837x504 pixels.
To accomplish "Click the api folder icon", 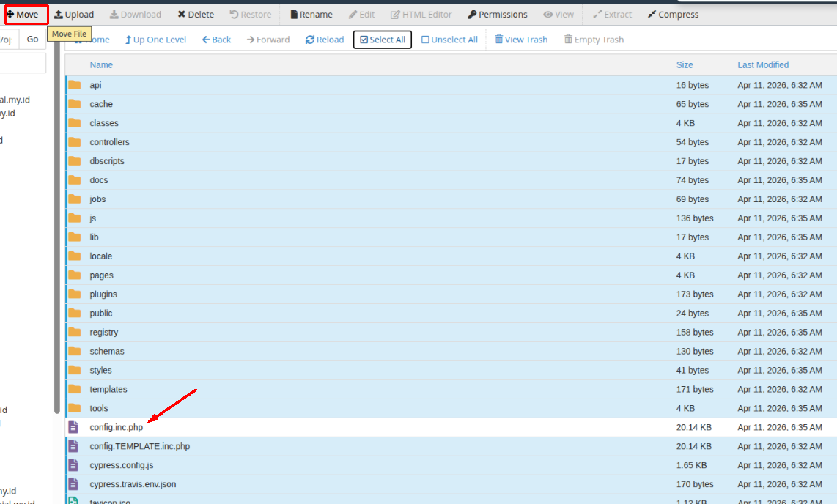I will coord(75,85).
